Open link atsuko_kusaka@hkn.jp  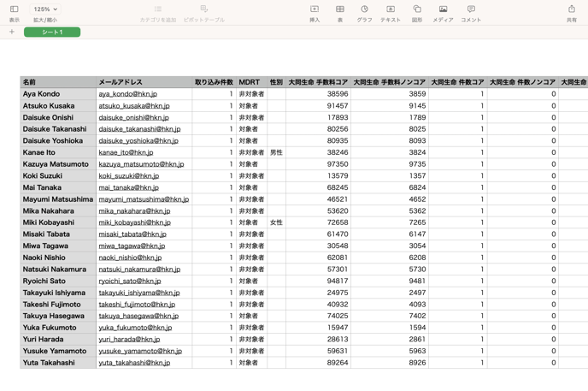pos(134,106)
